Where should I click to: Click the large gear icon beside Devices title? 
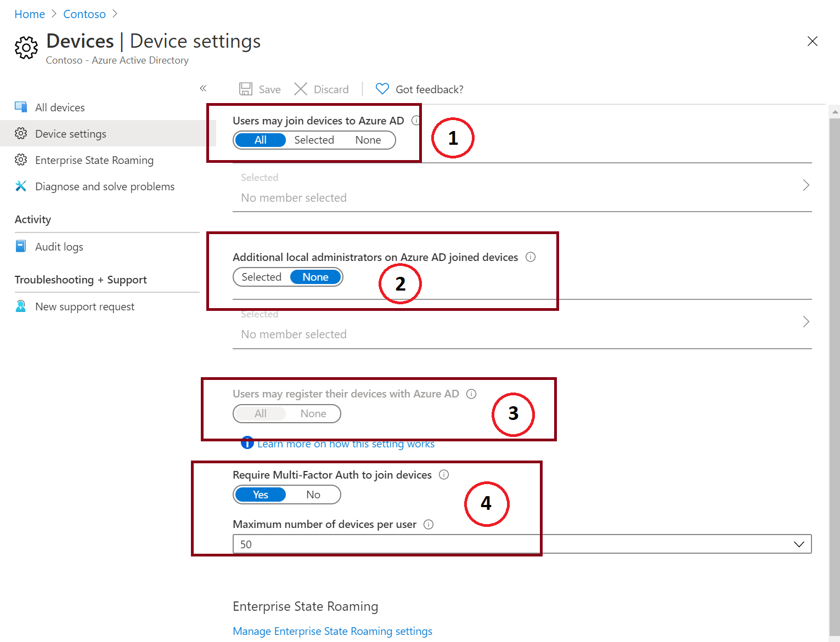pos(26,48)
